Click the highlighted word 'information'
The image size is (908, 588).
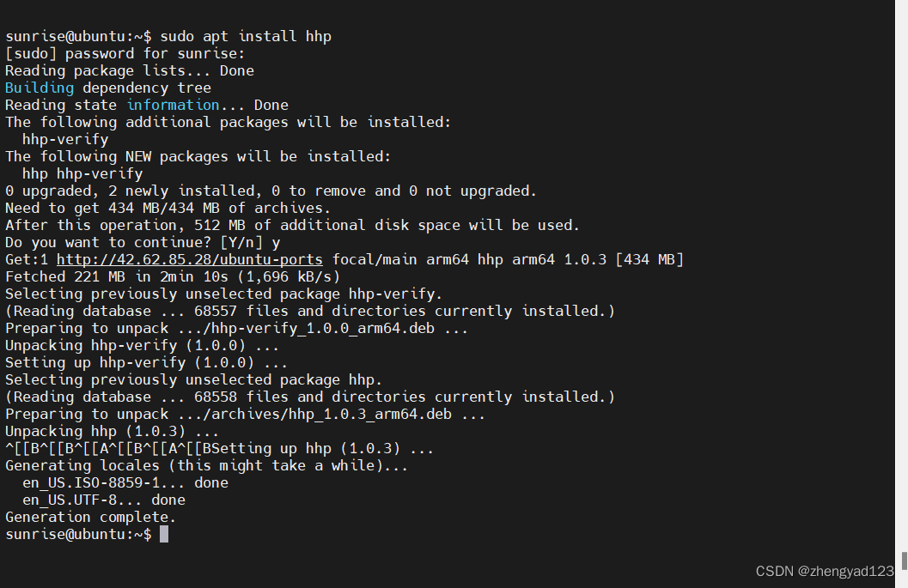pyautogui.click(x=173, y=105)
